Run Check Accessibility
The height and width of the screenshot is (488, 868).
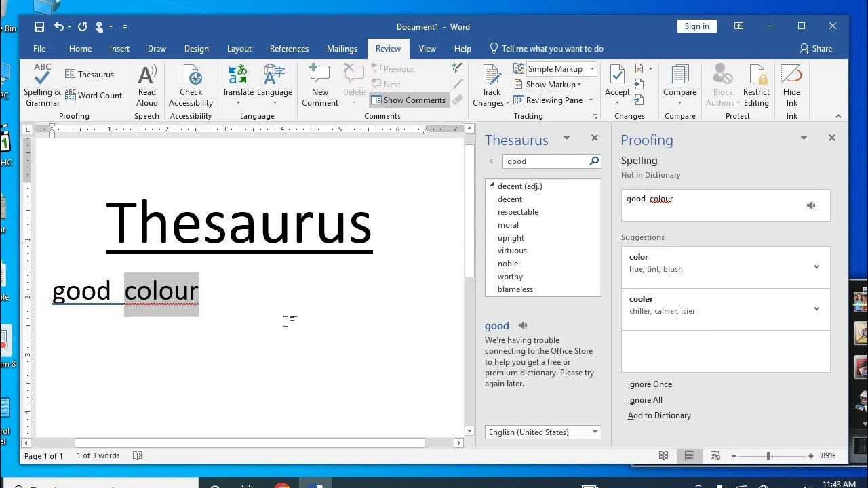click(191, 85)
